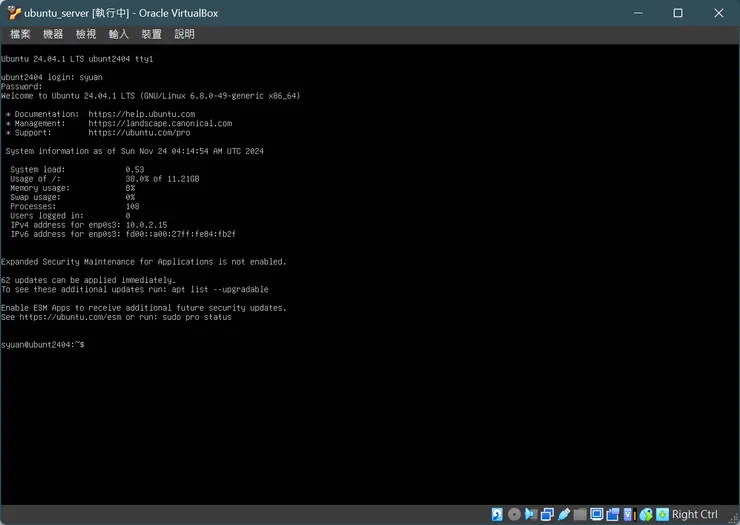The width and height of the screenshot is (740, 525).
Task: Click the Memory usage 8% value
Action: click(130, 188)
